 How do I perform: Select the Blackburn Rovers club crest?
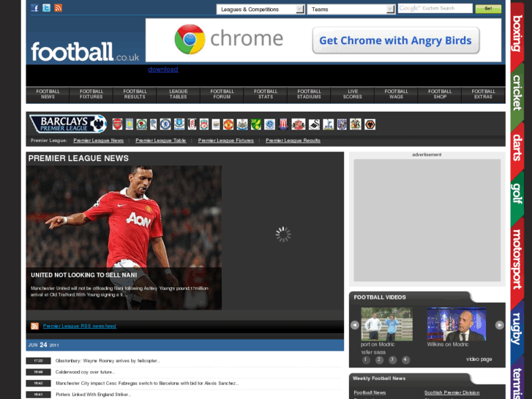click(141, 124)
